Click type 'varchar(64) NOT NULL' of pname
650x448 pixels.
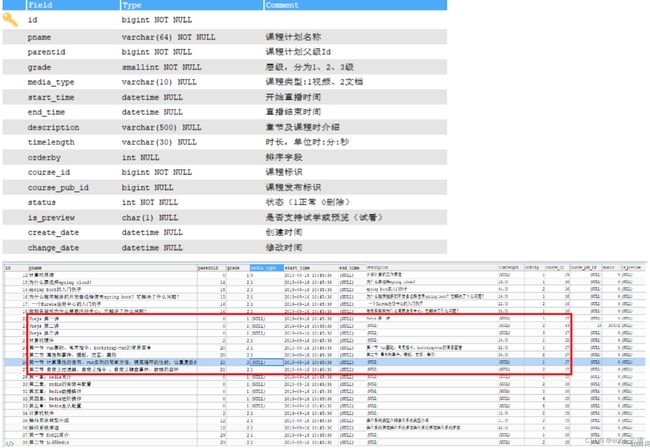click(x=169, y=37)
